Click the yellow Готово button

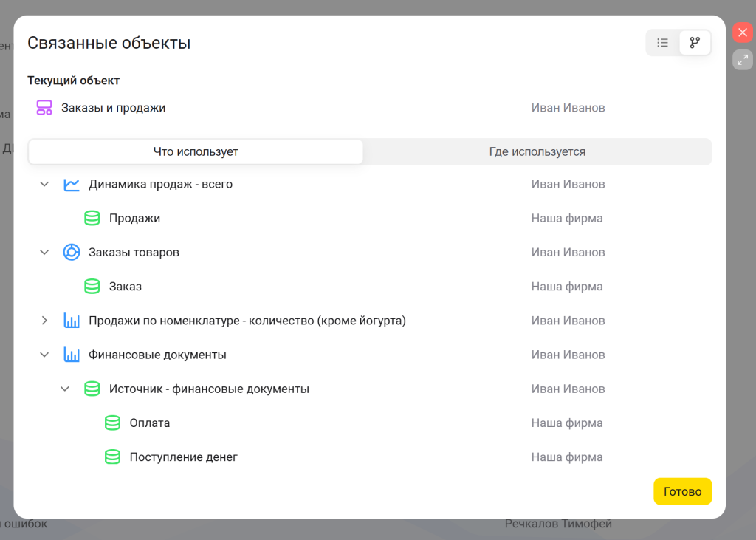(x=682, y=491)
